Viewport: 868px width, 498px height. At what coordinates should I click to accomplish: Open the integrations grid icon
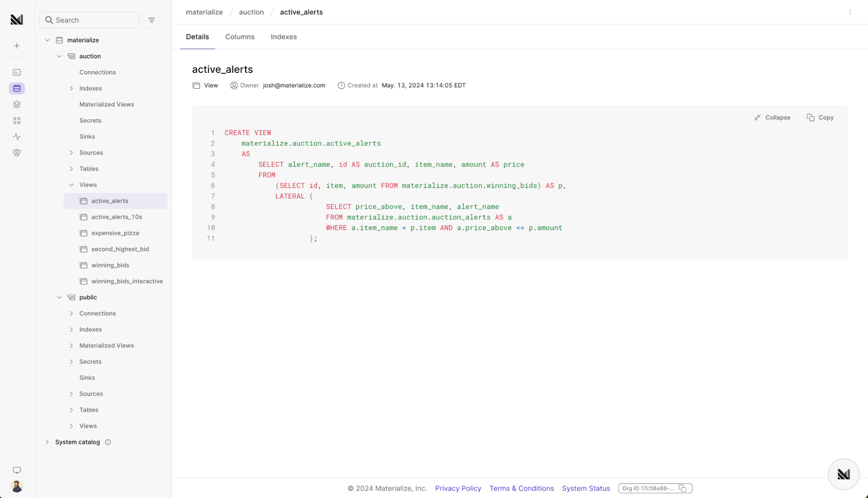click(x=17, y=121)
